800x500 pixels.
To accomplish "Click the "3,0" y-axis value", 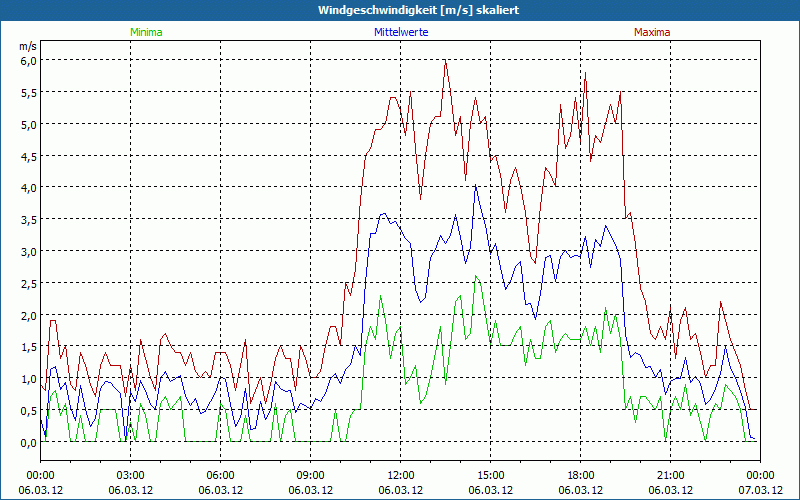I will pos(29,252).
